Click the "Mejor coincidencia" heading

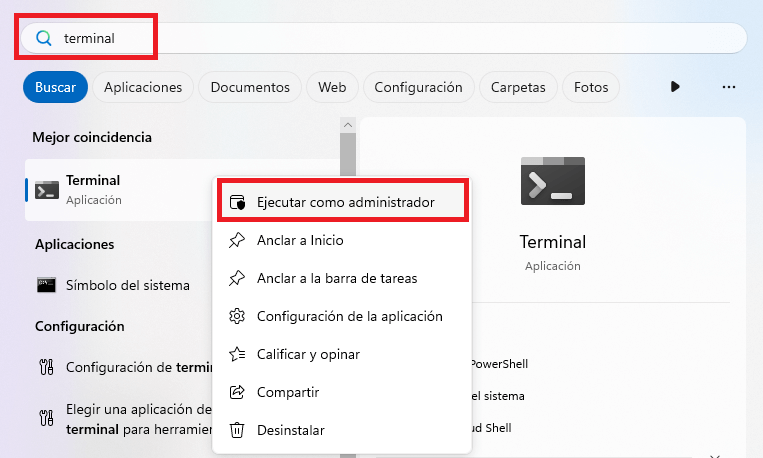click(x=92, y=137)
